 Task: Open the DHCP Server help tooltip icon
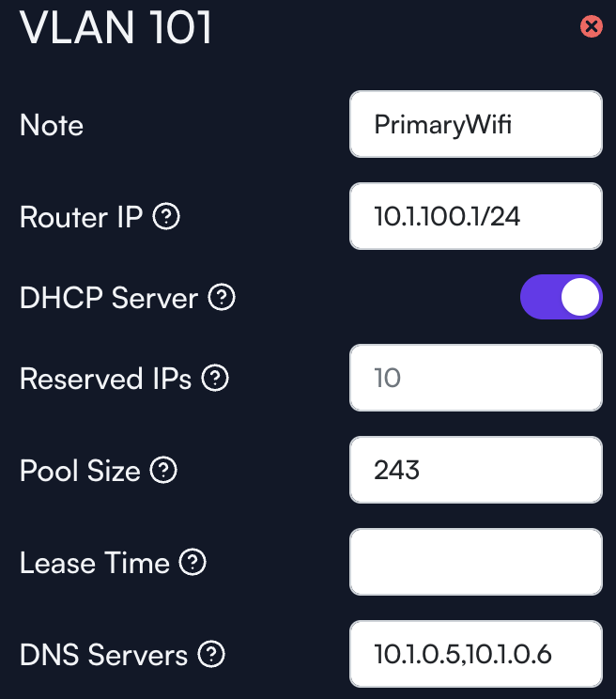(x=222, y=297)
